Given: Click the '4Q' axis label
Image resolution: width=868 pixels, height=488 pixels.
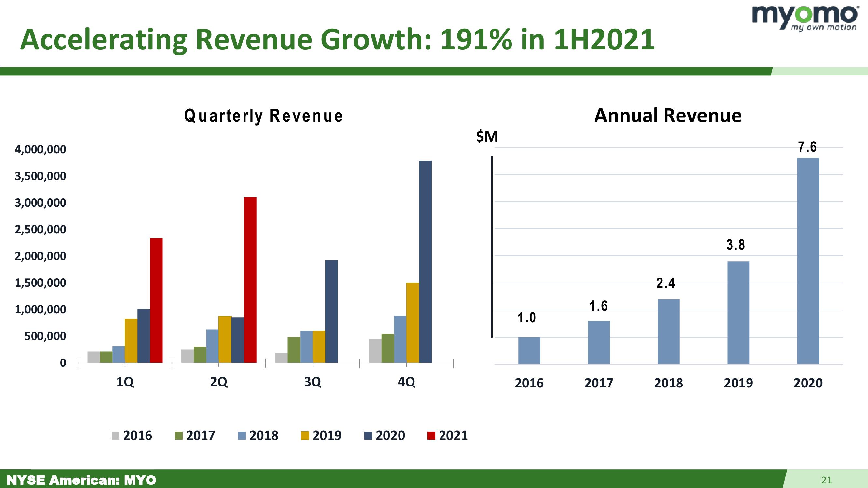Looking at the screenshot, I should pyautogui.click(x=407, y=382).
